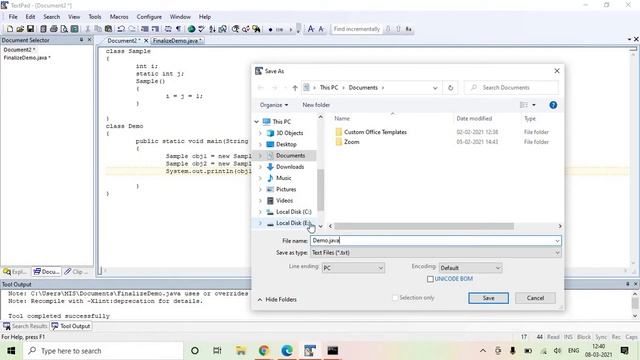Pin the Document Selector panel
Screen dimensions: 640x360
click(81, 40)
